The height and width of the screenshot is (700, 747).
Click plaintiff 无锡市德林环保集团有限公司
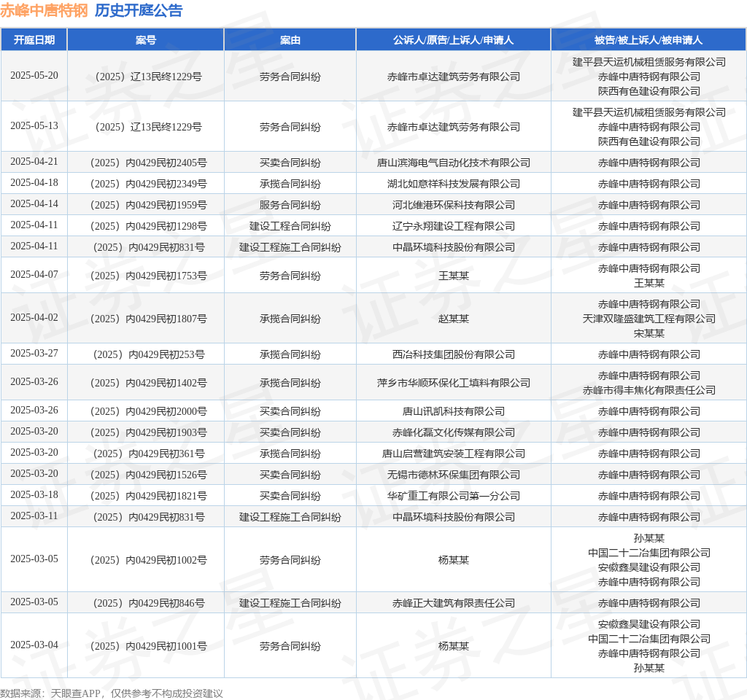[454, 475]
